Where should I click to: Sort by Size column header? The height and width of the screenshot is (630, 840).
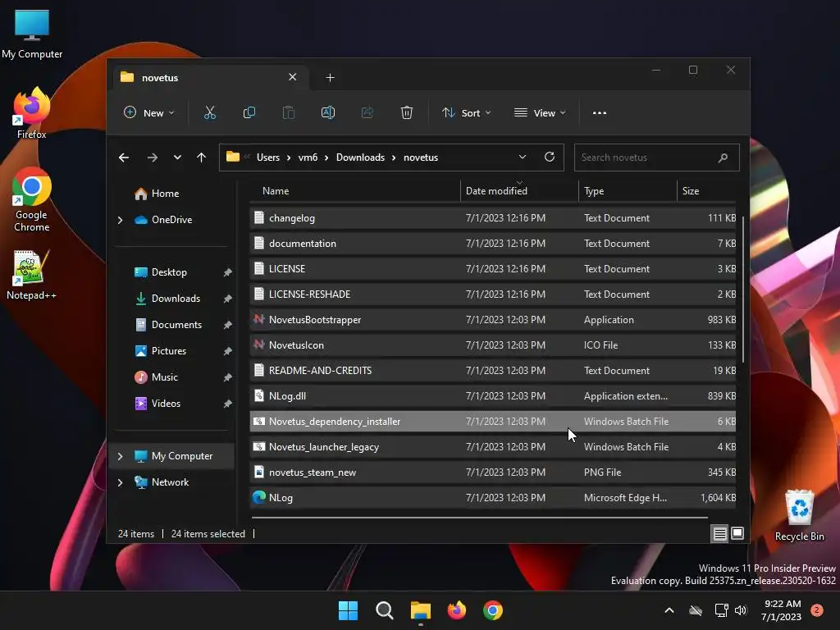coord(707,191)
